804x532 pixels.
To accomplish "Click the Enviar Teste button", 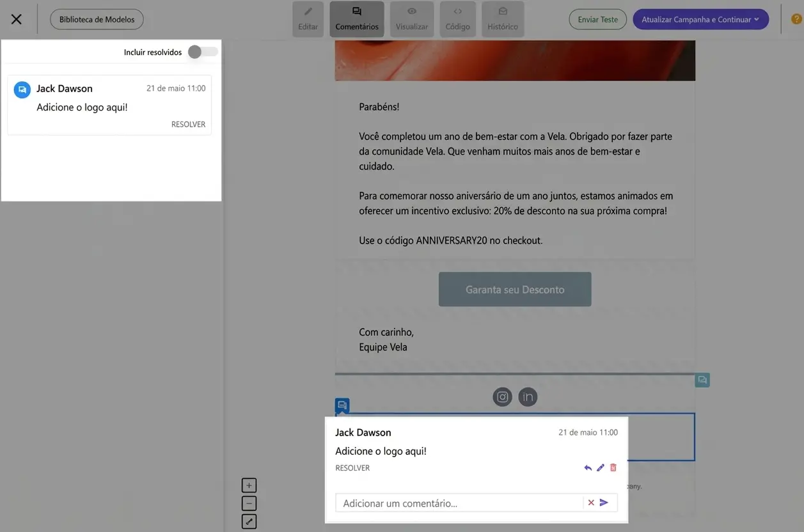I will pyautogui.click(x=597, y=20).
